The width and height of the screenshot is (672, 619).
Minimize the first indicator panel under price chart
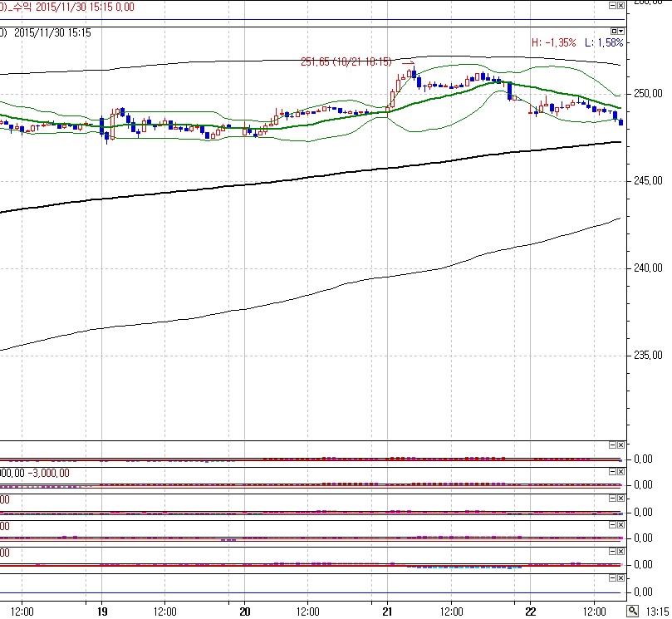[x=612, y=445]
